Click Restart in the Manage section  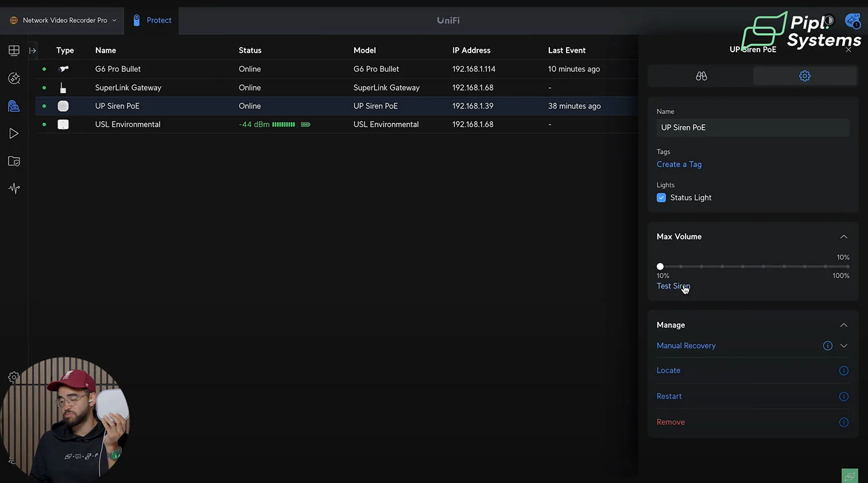(669, 396)
